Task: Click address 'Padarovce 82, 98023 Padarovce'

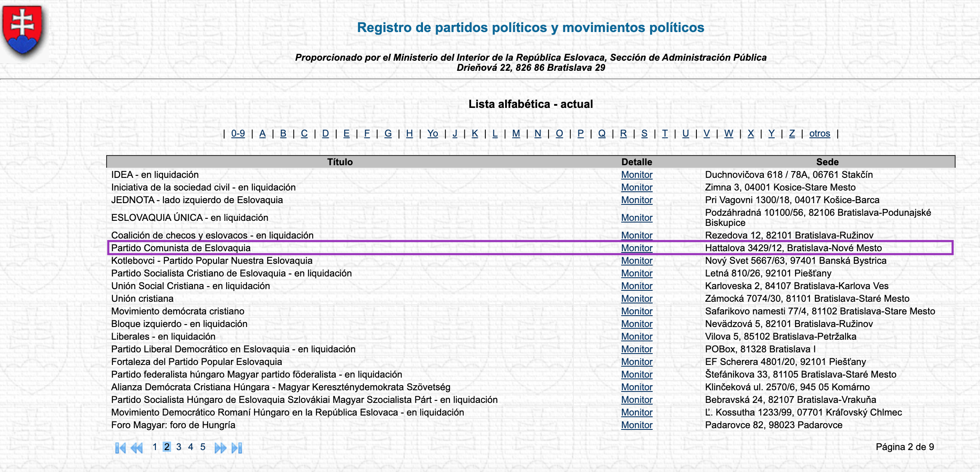Action: tap(774, 425)
